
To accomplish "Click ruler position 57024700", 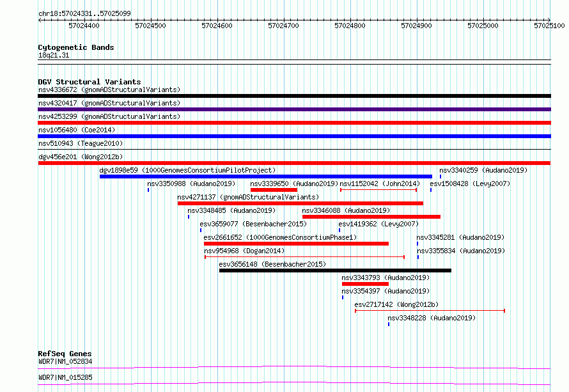I will coord(283,26).
